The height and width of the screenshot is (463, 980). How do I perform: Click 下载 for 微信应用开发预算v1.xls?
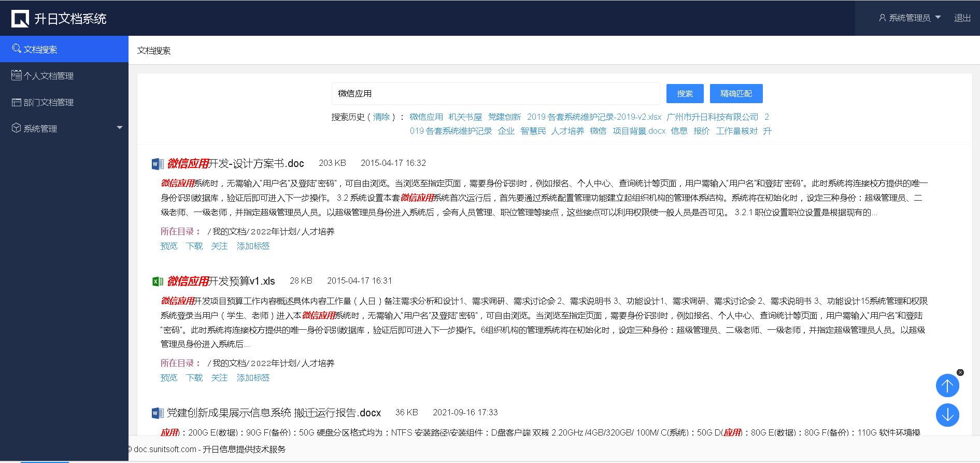(194, 378)
